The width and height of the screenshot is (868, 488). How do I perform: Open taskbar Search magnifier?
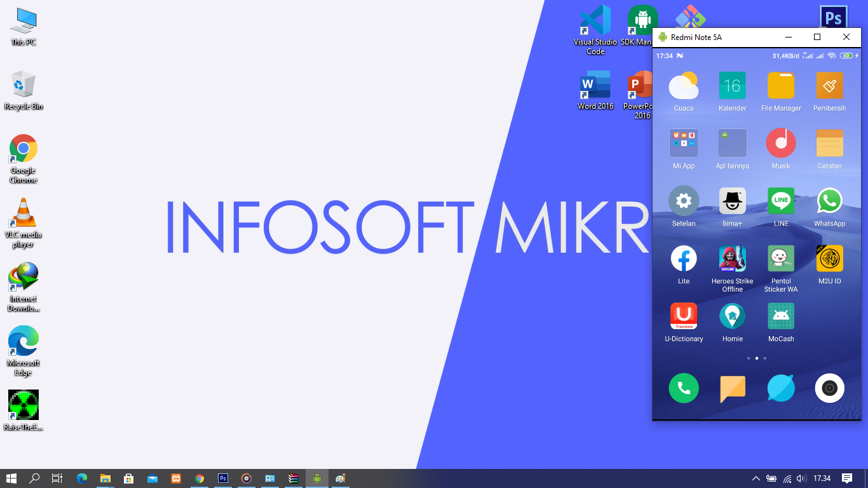pos(34,478)
